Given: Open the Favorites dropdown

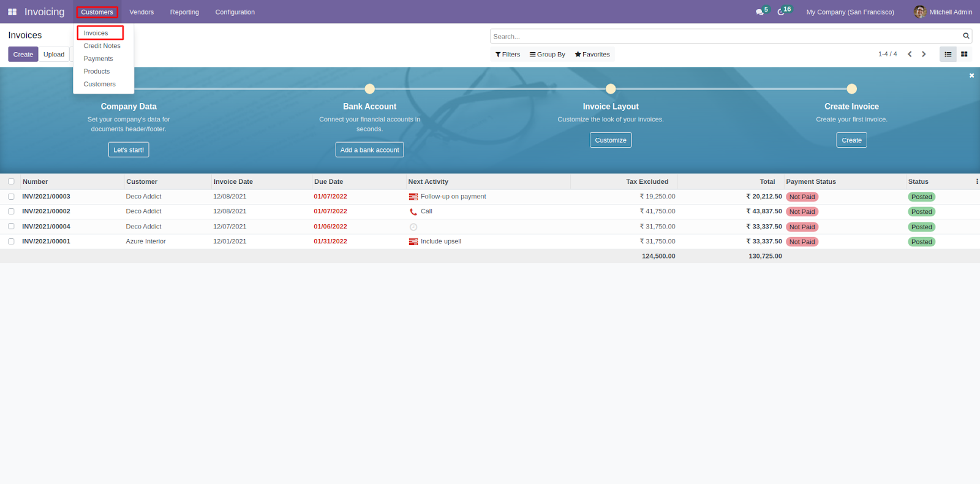Looking at the screenshot, I should coord(592,55).
